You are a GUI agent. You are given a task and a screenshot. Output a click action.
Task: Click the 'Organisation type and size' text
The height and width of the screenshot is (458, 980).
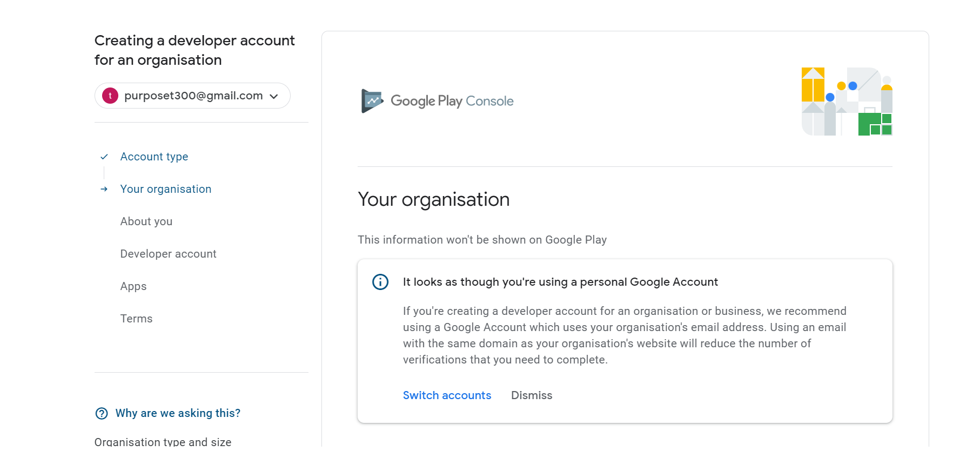pos(163,441)
